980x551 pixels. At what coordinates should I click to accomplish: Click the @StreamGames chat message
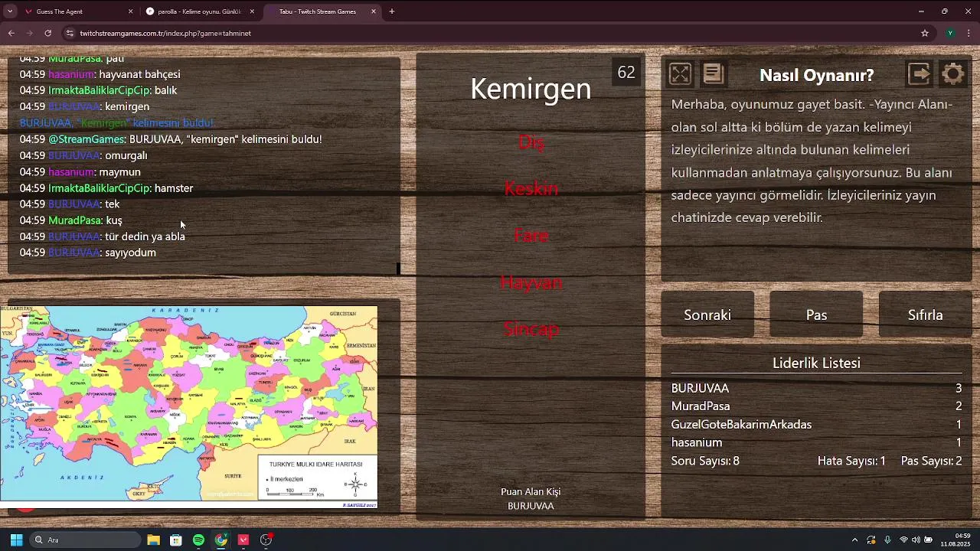(171, 139)
